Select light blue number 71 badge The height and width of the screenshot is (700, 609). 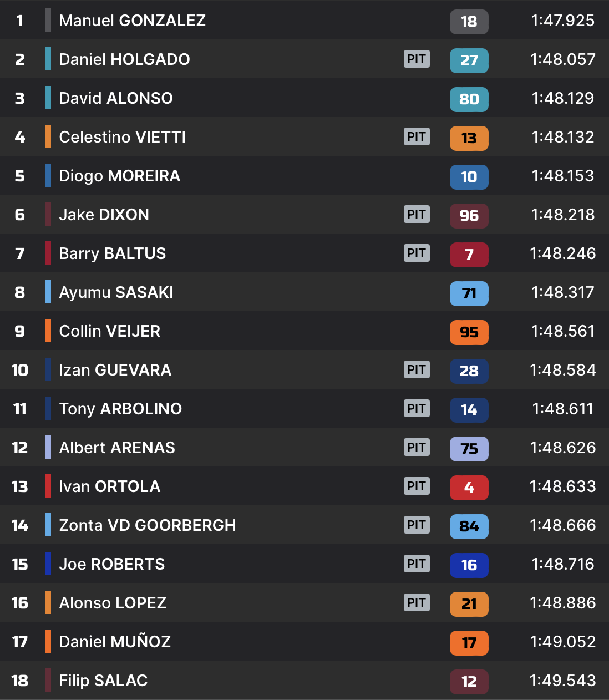point(469,293)
